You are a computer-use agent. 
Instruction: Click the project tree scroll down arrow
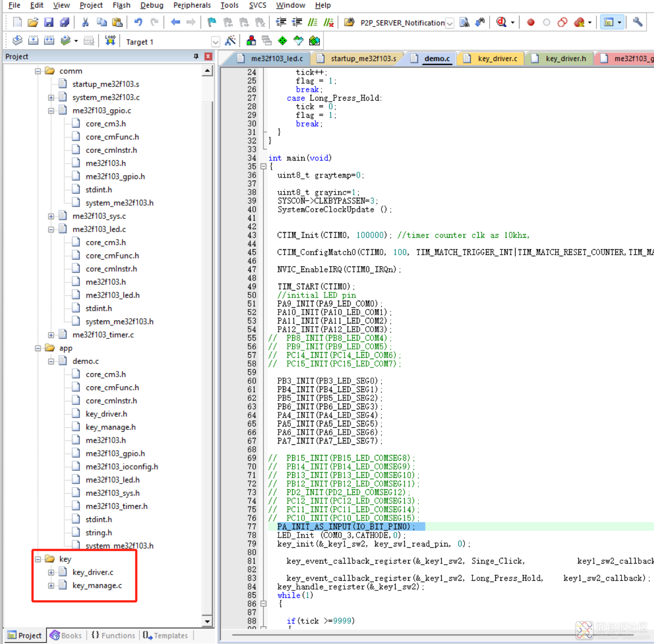point(207,621)
